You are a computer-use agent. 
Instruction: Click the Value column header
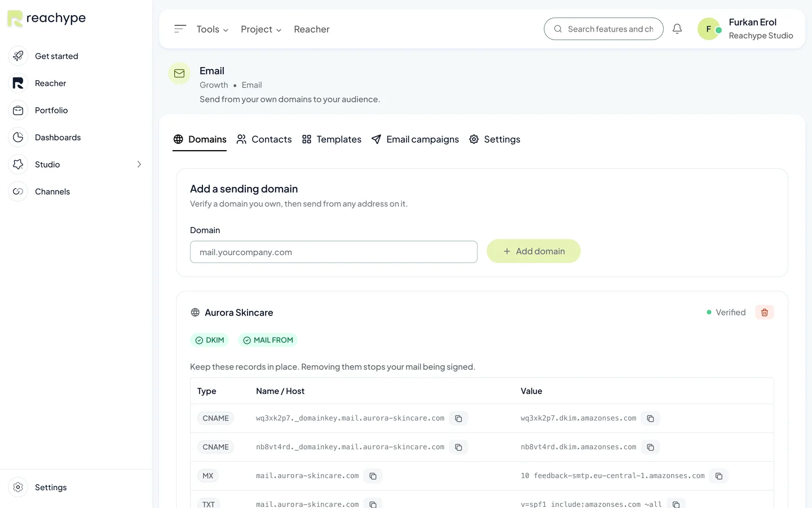531,391
